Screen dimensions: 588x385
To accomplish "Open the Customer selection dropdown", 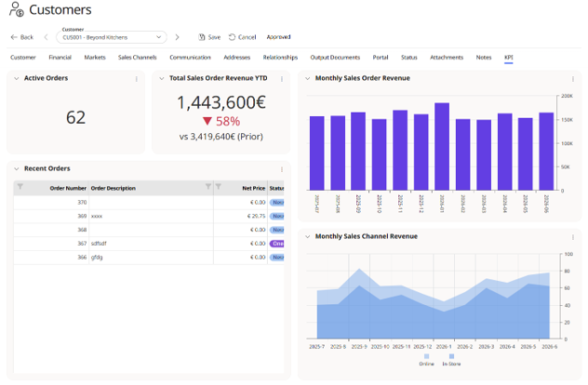I will coord(112,37).
